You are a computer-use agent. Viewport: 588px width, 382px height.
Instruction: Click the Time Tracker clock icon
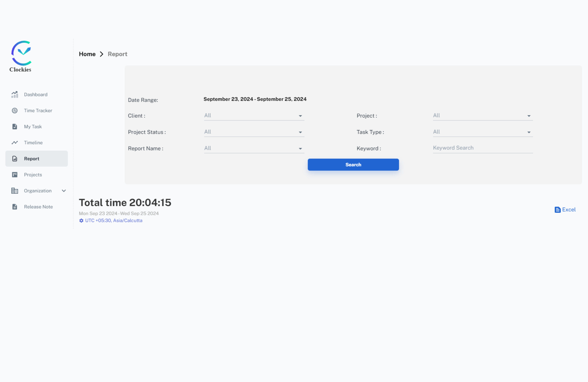(x=15, y=111)
